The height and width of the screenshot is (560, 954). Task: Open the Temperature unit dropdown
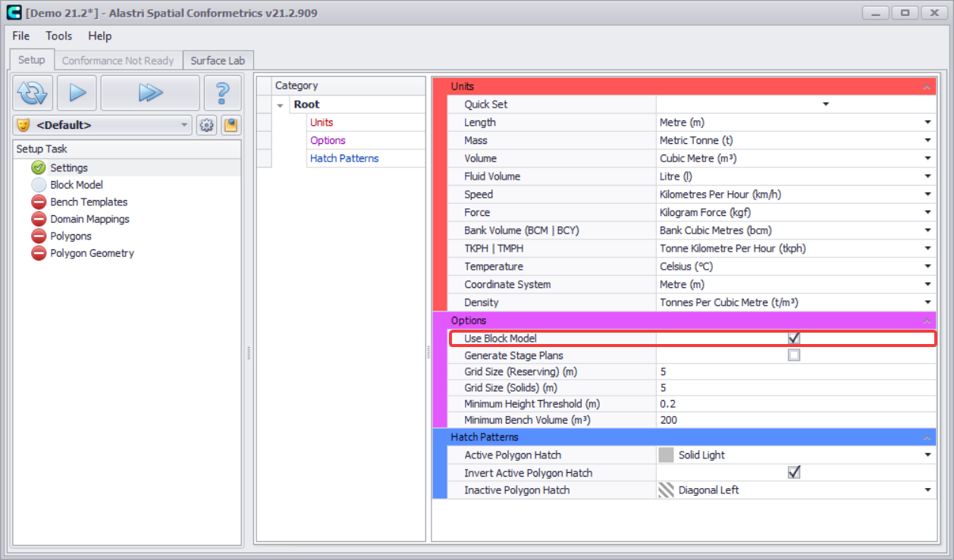tap(927, 267)
